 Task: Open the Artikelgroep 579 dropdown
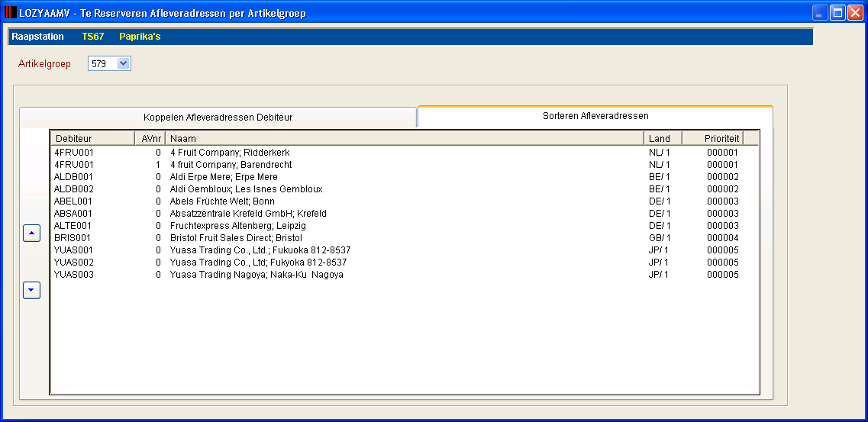[124, 63]
